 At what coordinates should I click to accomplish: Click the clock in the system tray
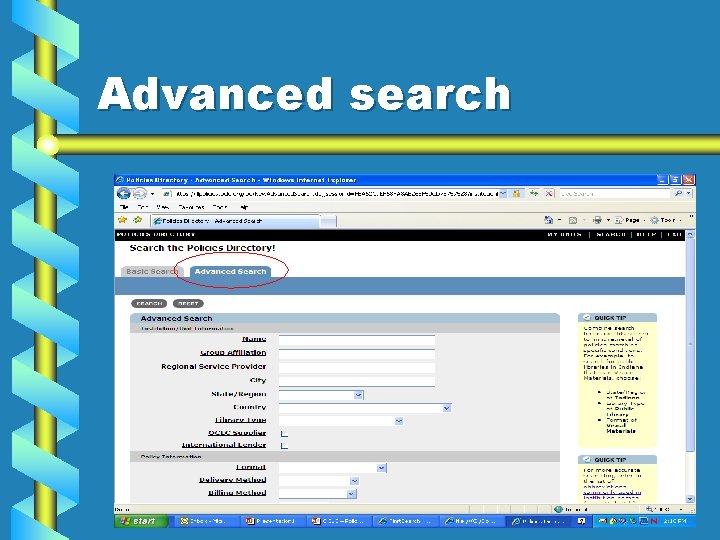[675, 521]
